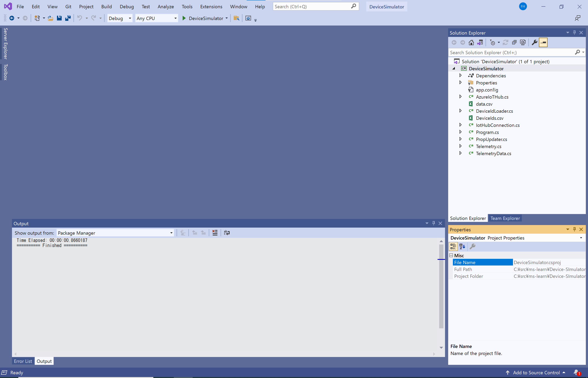588x378 pixels.
Task: Click the Pending Changes Filter clock icon
Action: point(493,42)
